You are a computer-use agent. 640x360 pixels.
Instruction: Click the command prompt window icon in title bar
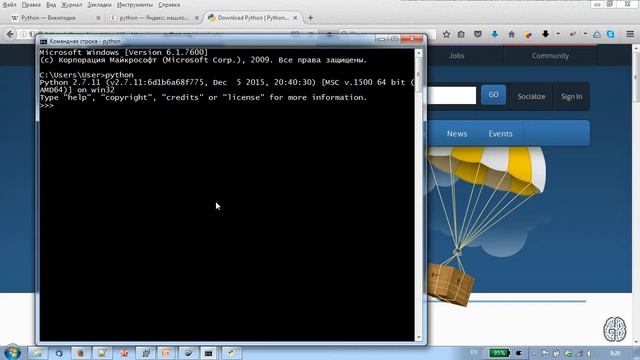click(44, 41)
